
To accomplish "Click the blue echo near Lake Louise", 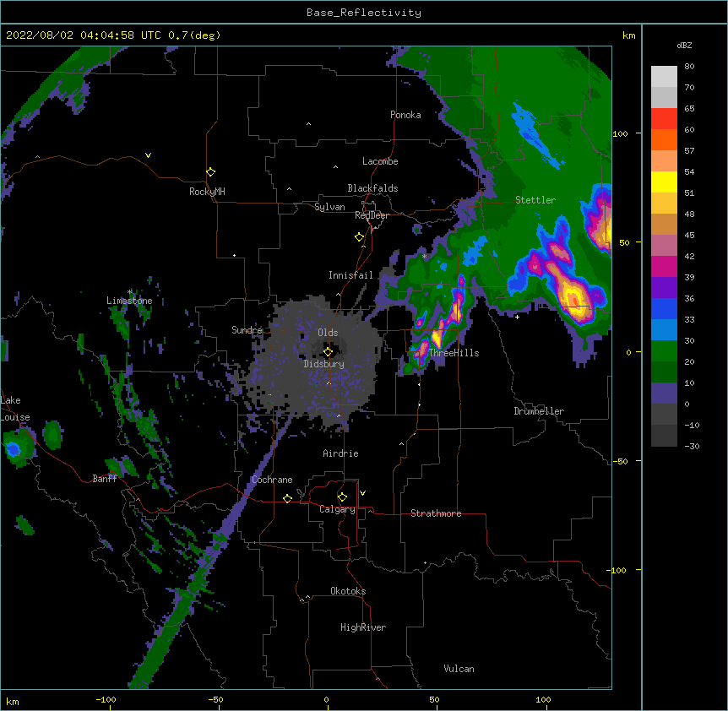I will pyautogui.click(x=13, y=448).
